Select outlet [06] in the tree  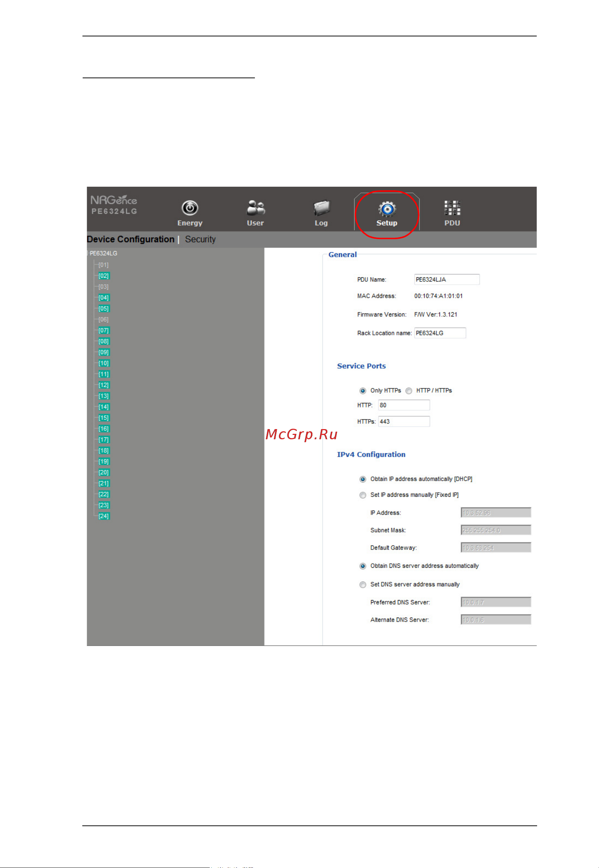103,320
